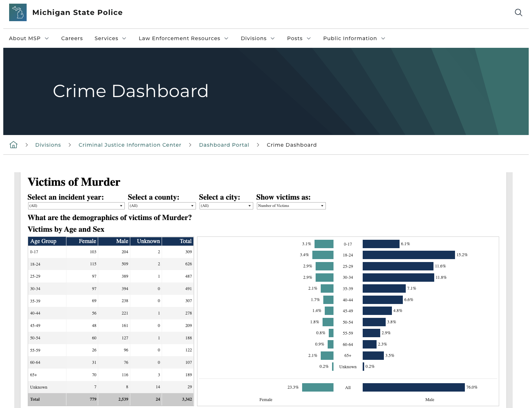Expand the Divisions menu chevron
The width and height of the screenshot is (532, 408).
tap(273, 38)
